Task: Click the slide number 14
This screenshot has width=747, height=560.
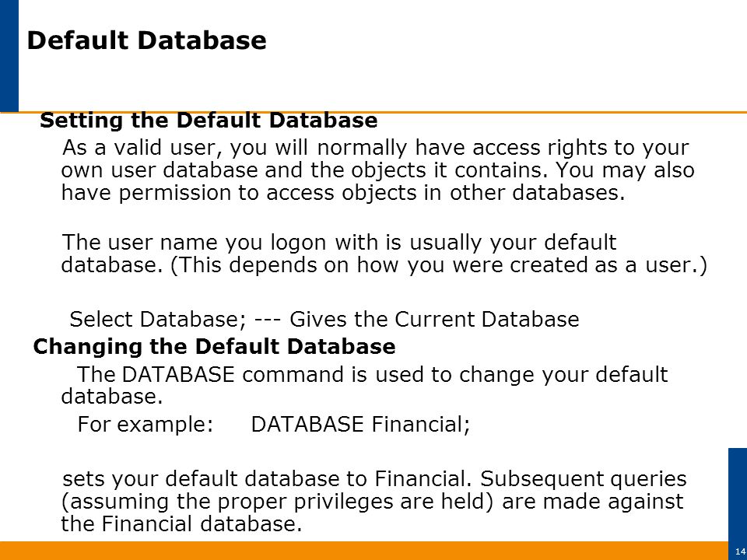Action: coord(740,551)
